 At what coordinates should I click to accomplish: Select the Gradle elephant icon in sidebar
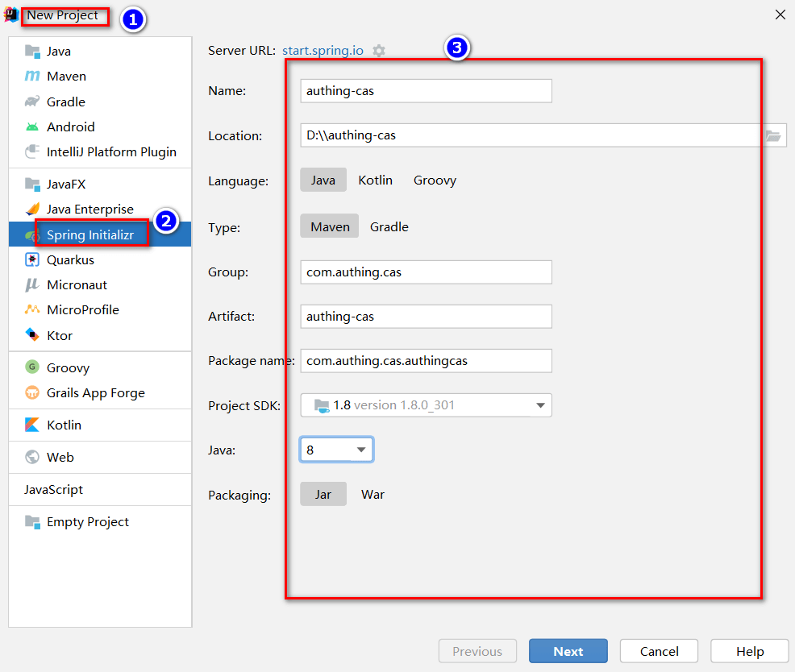pyautogui.click(x=32, y=102)
